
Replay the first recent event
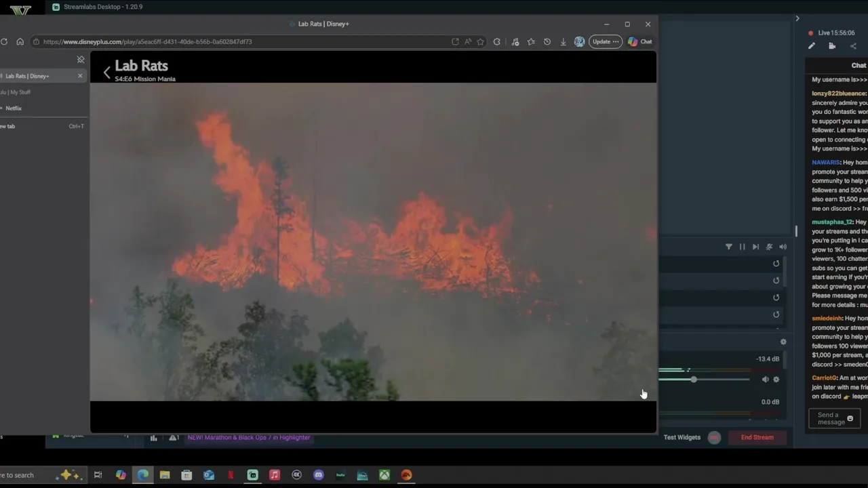click(776, 264)
